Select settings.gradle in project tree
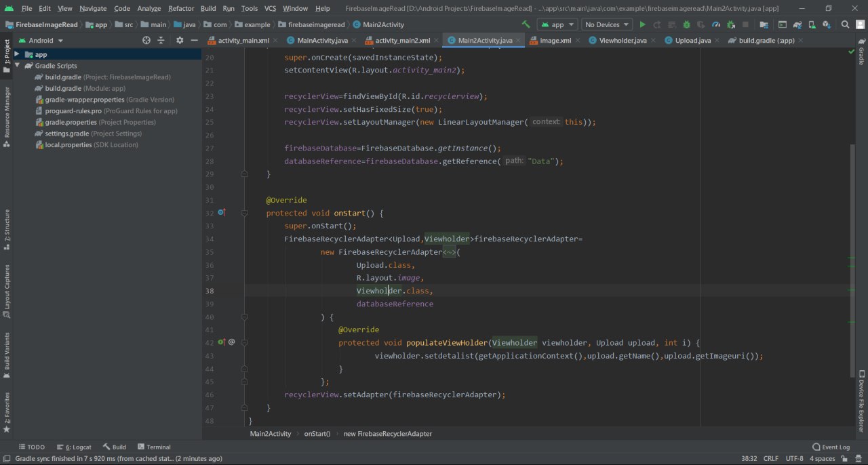This screenshot has height=465, width=868. [87, 134]
